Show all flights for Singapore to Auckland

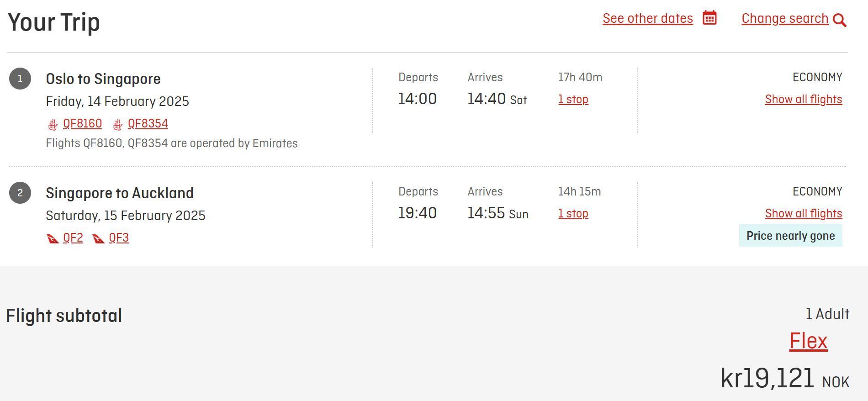[803, 213]
